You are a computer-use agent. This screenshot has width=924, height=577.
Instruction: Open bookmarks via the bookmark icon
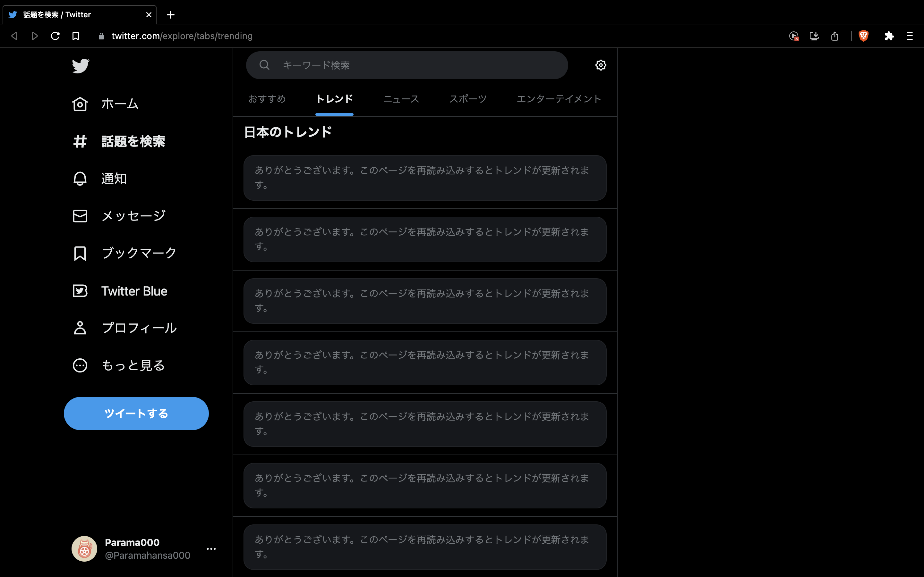coord(80,253)
